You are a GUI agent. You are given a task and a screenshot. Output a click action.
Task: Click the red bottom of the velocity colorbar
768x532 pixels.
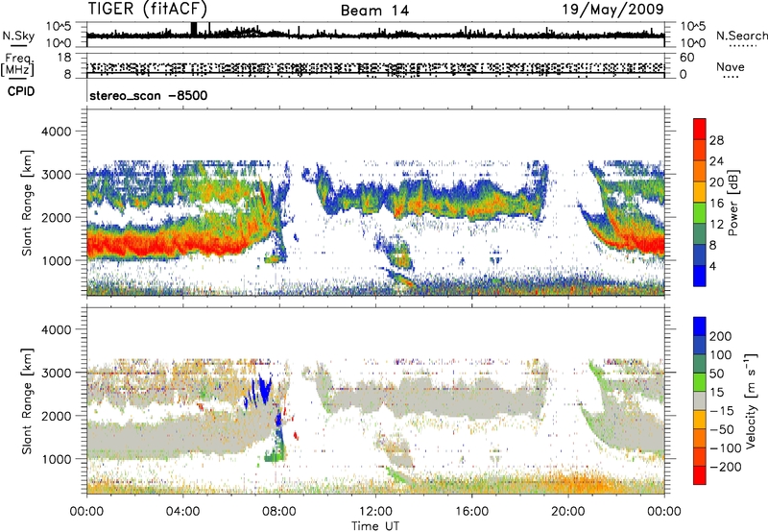pyautogui.click(x=700, y=475)
